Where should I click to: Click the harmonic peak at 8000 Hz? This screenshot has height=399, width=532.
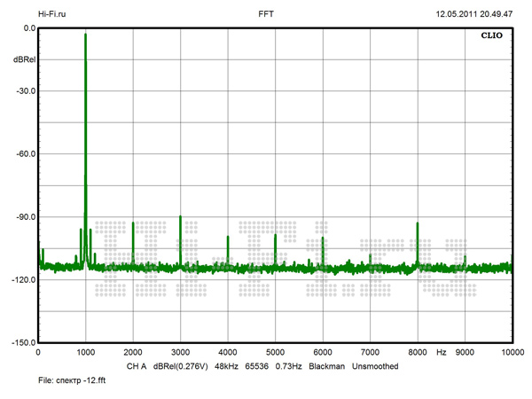[x=417, y=225]
